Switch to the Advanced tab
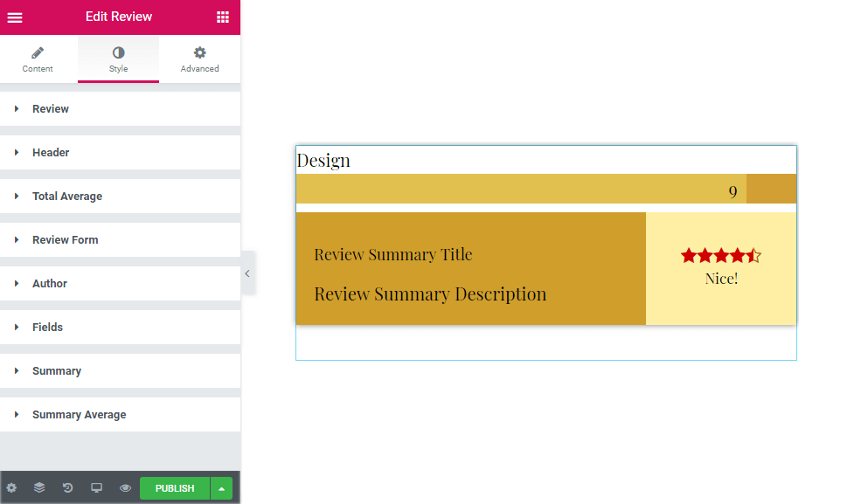This screenshot has height=504, width=854. [x=200, y=59]
